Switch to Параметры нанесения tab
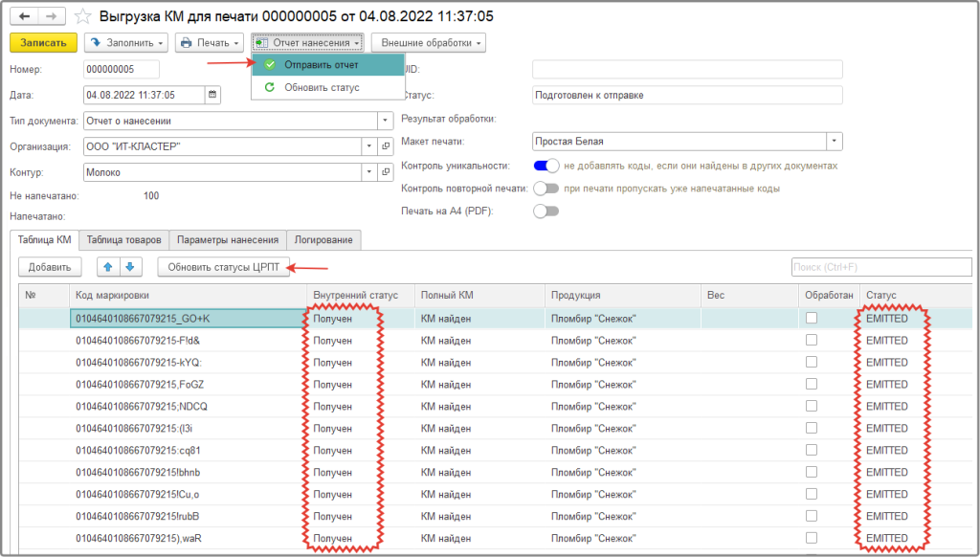 (x=228, y=239)
